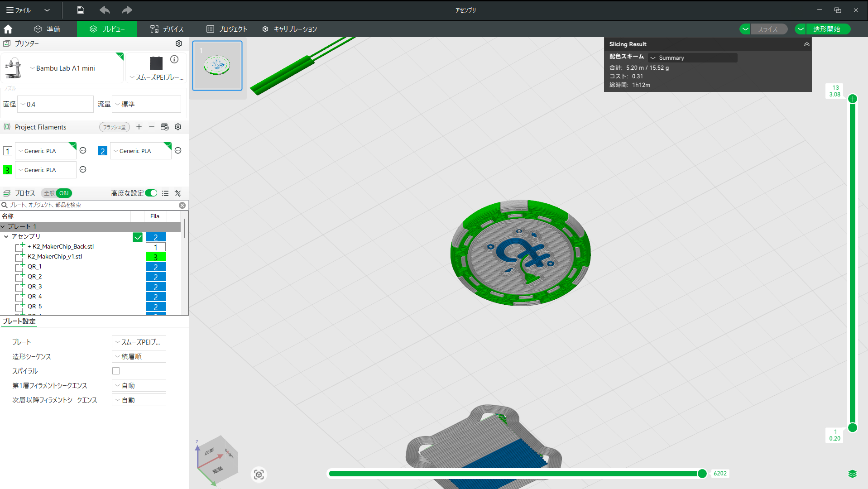This screenshot has height=489, width=868.
Task: Switch to the Preview tab
Action: [107, 29]
